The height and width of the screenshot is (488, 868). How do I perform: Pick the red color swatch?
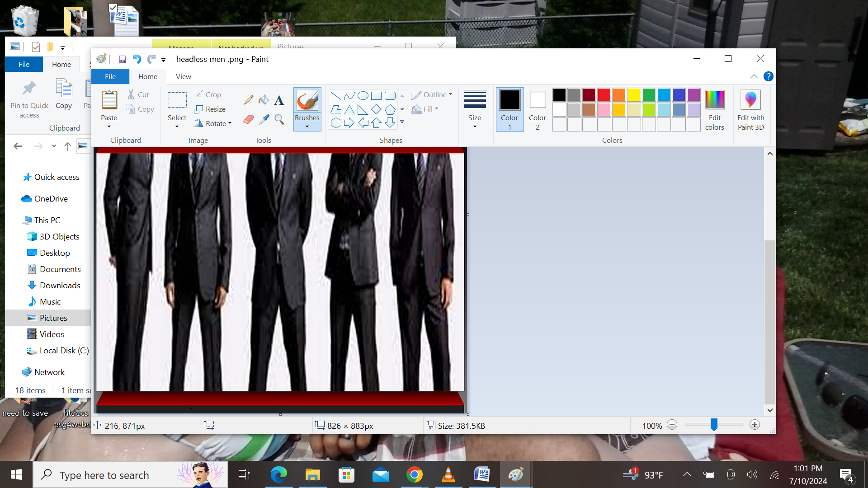[x=604, y=94]
